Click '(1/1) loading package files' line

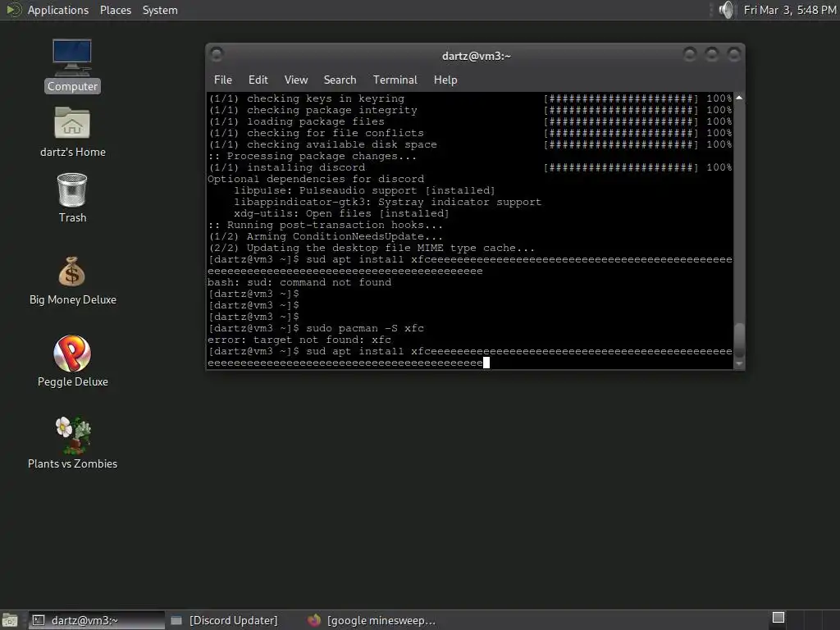click(x=296, y=121)
